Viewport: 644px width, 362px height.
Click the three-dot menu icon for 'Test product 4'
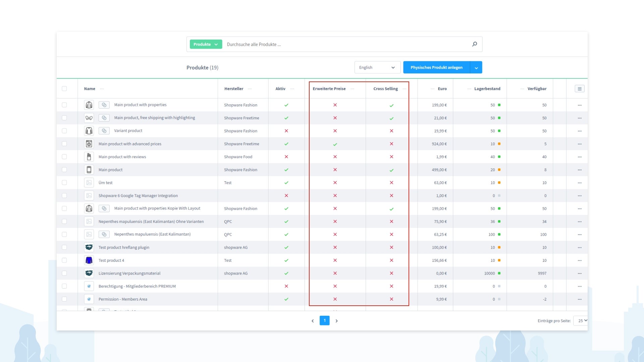(x=579, y=260)
